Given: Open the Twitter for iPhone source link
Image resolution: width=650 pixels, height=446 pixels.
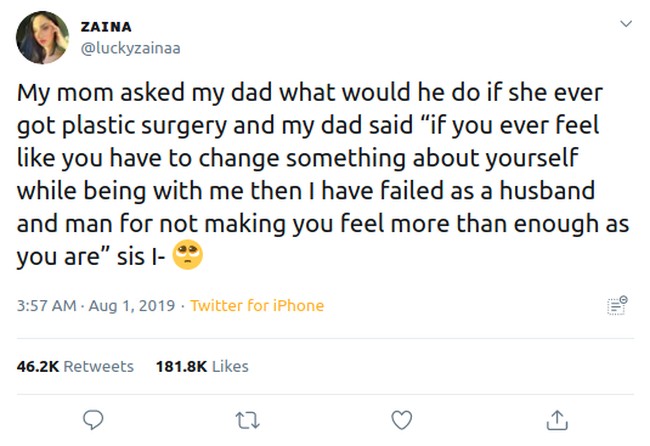Looking at the screenshot, I should coord(257,306).
